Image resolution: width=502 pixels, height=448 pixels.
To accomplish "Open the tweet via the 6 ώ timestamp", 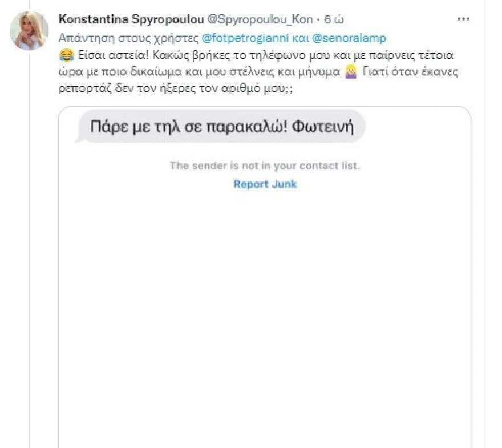I will click(334, 19).
